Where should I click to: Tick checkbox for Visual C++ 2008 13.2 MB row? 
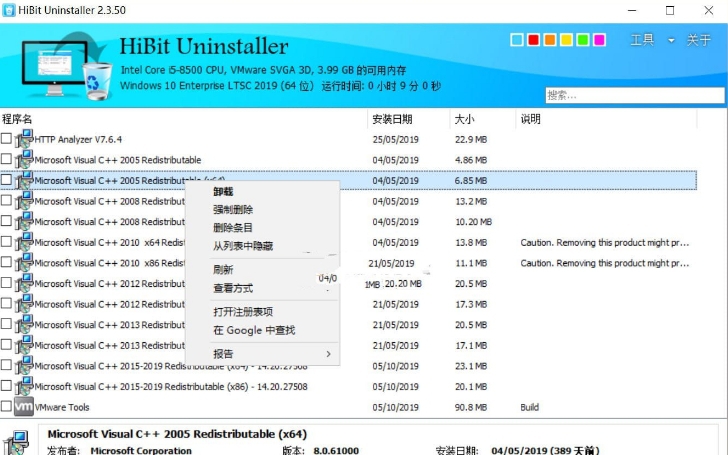6,200
